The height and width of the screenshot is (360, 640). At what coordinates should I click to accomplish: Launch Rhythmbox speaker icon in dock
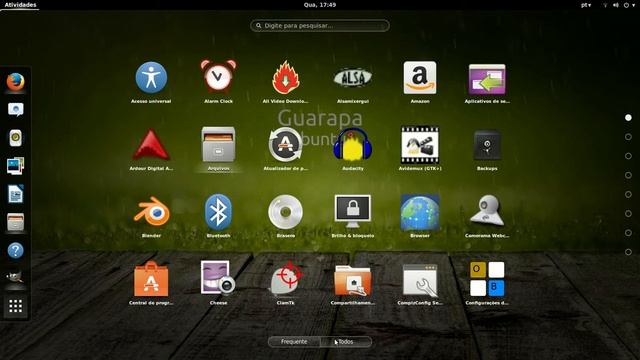point(16,138)
